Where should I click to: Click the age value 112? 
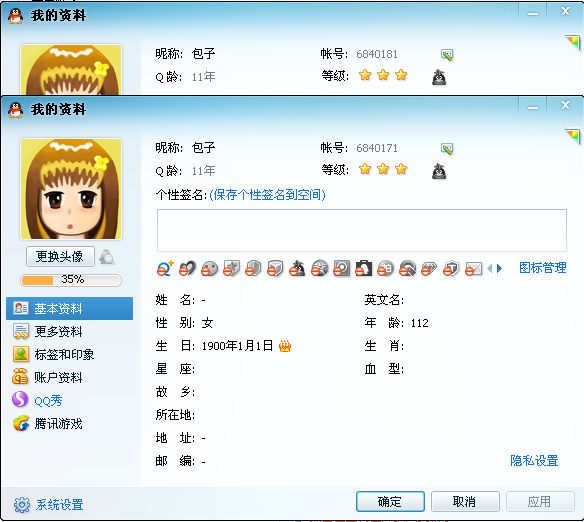click(x=420, y=323)
